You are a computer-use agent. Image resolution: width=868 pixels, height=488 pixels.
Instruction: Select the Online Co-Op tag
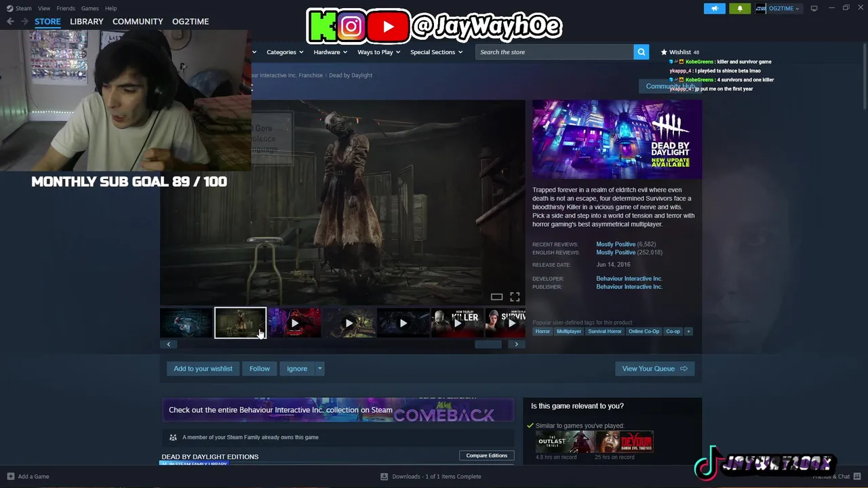(644, 331)
